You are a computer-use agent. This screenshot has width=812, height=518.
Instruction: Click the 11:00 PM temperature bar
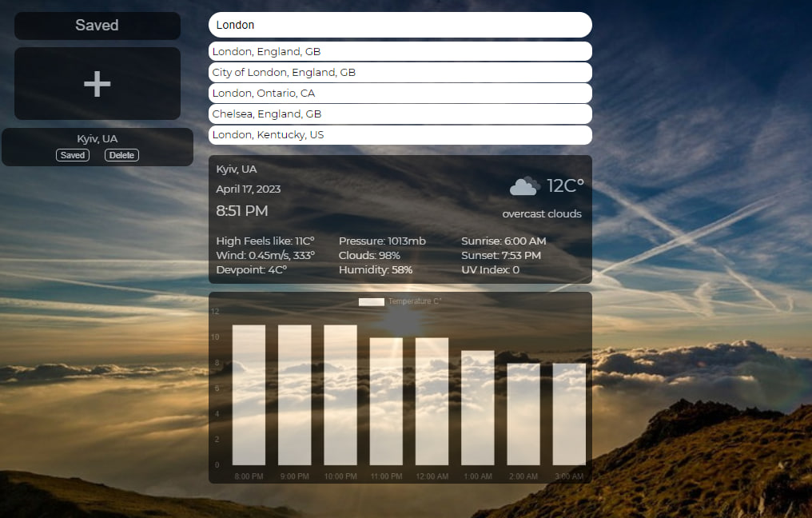[386, 401]
